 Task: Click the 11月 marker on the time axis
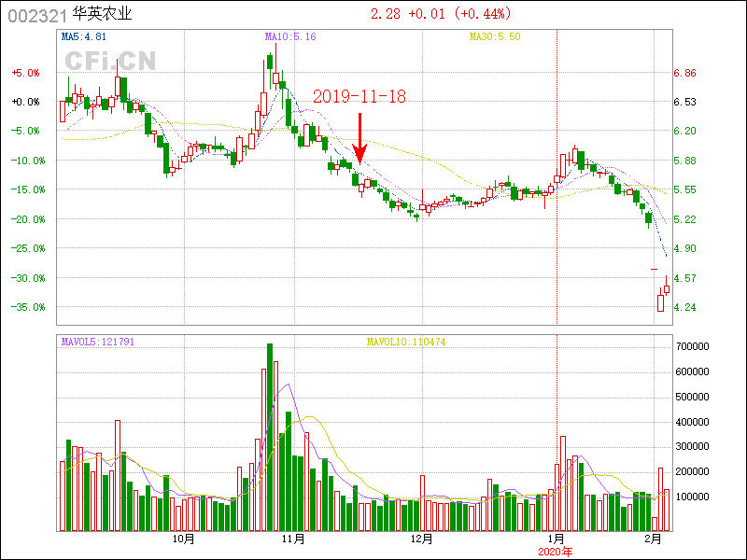coord(294,539)
